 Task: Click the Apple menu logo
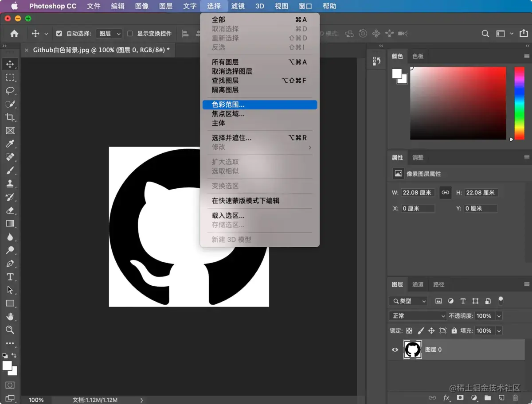point(15,6)
